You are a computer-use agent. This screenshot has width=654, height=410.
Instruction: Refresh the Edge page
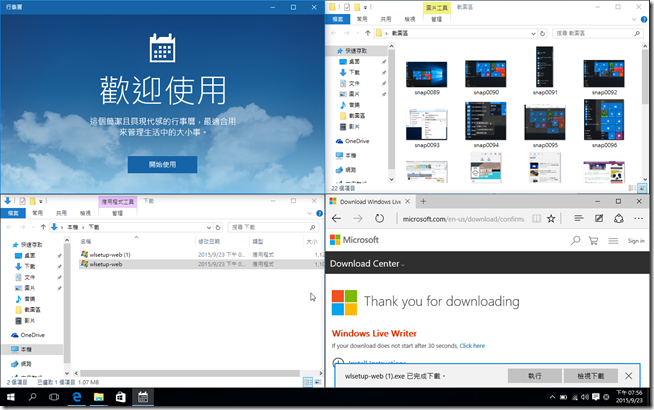pos(379,219)
